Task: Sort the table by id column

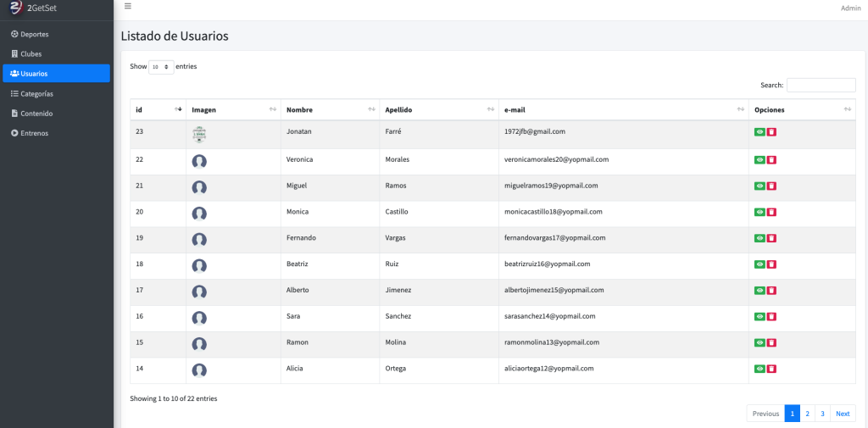Action: click(x=158, y=109)
